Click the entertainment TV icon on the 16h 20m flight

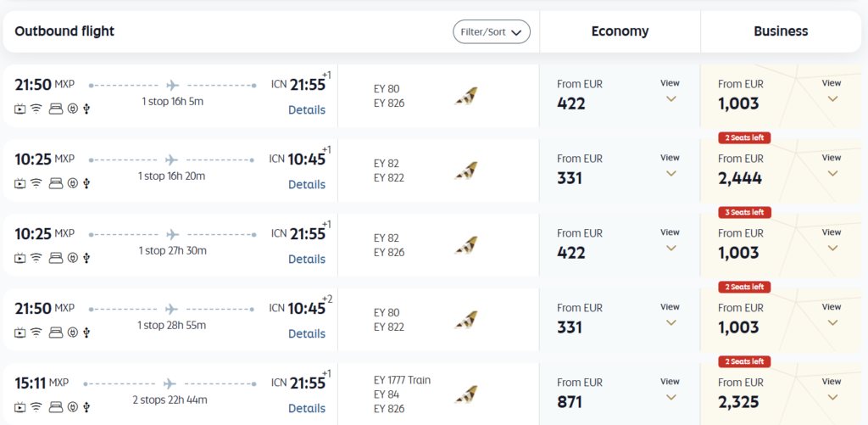[20, 182]
